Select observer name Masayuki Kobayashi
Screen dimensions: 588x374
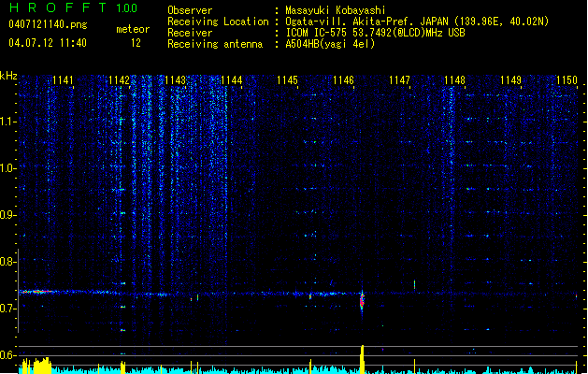(x=336, y=10)
